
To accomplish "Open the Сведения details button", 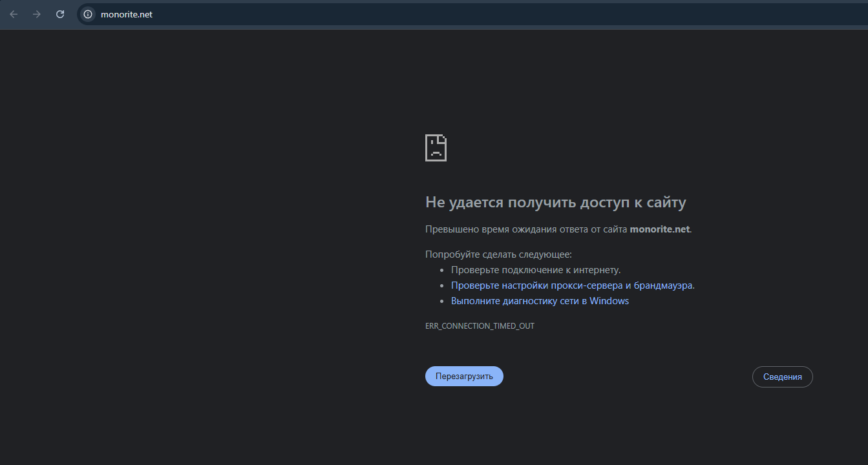I will tap(782, 377).
